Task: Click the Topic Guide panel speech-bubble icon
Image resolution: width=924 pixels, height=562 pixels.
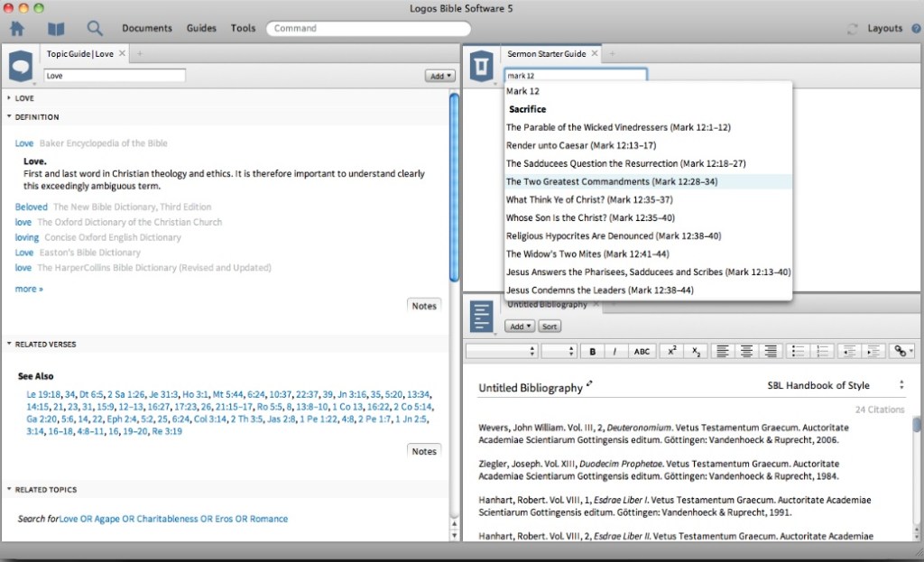Action: 21,67
